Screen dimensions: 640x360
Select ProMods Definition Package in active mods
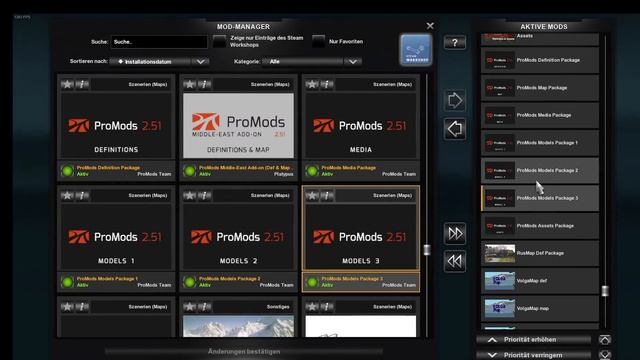pyautogui.click(x=540, y=60)
